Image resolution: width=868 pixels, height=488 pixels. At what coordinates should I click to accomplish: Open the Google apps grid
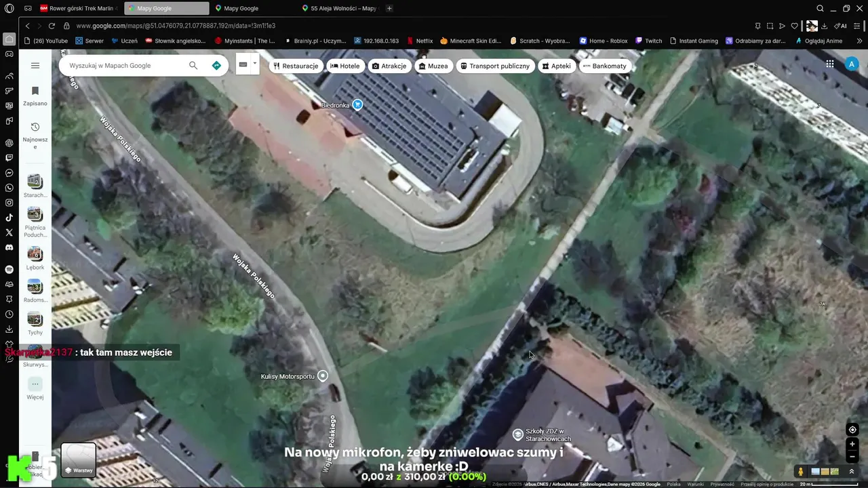click(x=829, y=64)
